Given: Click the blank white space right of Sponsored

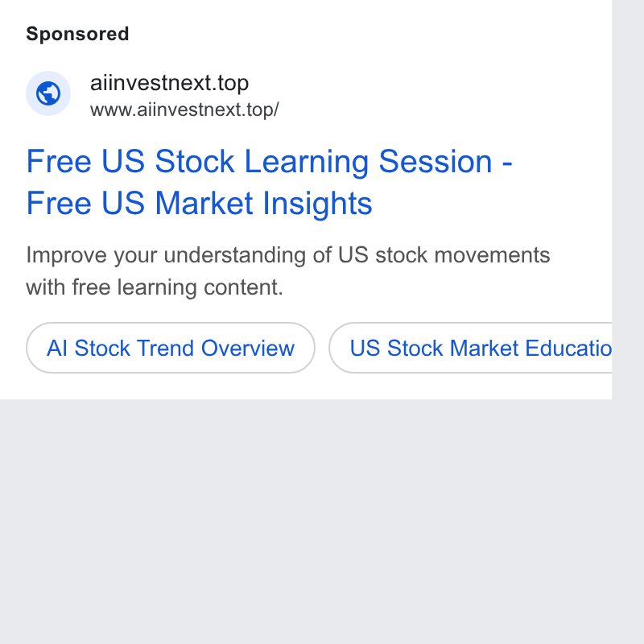Looking at the screenshot, I should (x=369, y=34).
